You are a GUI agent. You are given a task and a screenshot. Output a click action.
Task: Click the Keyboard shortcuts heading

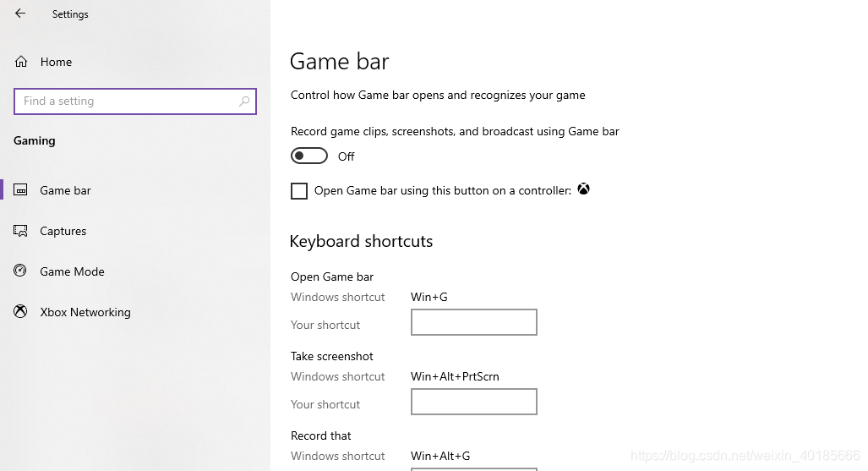tap(361, 241)
